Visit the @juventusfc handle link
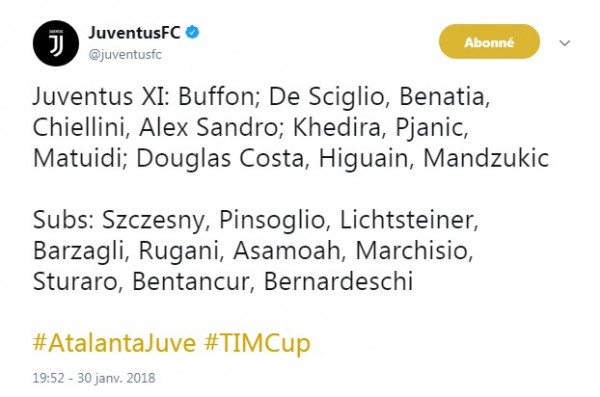 [125, 54]
